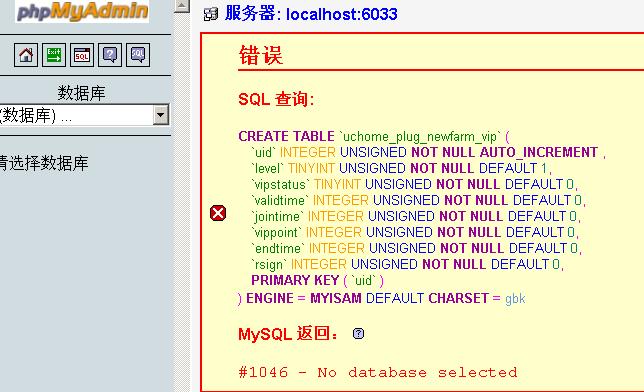Click the SQL 查询 heading

pos(276,99)
